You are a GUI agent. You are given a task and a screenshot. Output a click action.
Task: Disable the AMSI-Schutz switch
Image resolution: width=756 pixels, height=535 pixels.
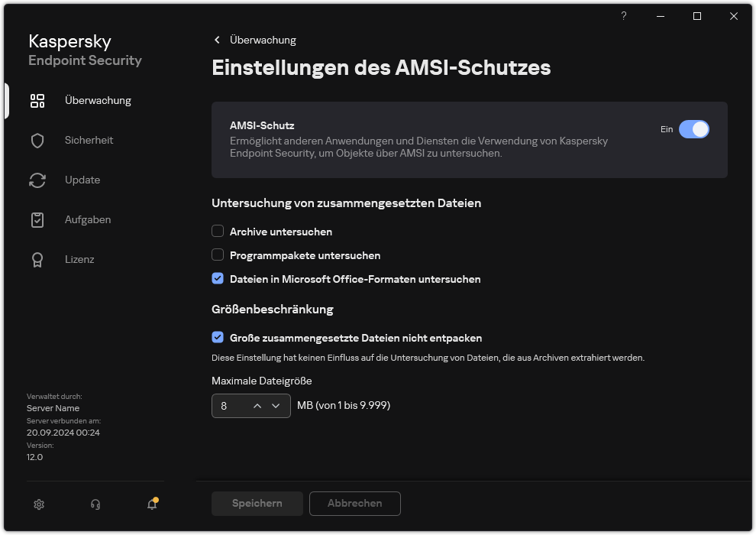click(694, 129)
